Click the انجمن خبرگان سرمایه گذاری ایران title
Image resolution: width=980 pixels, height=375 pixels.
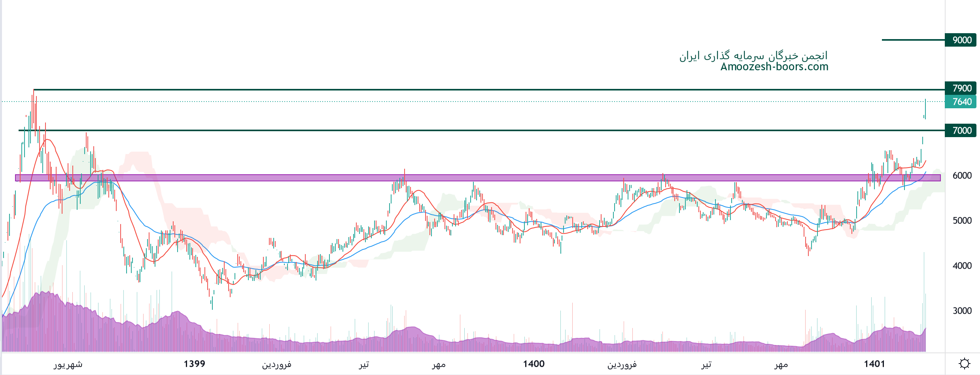753,55
